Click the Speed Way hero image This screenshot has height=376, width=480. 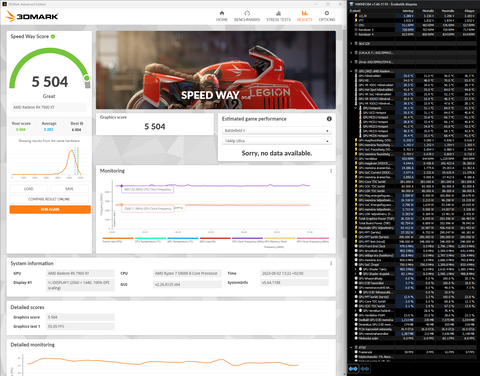coord(216,70)
